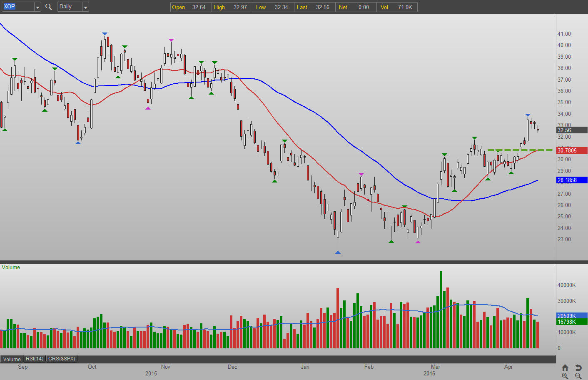Expand the Daily timeframe dropdown
This screenshot has width=588, height=380.
coord(85,7)
